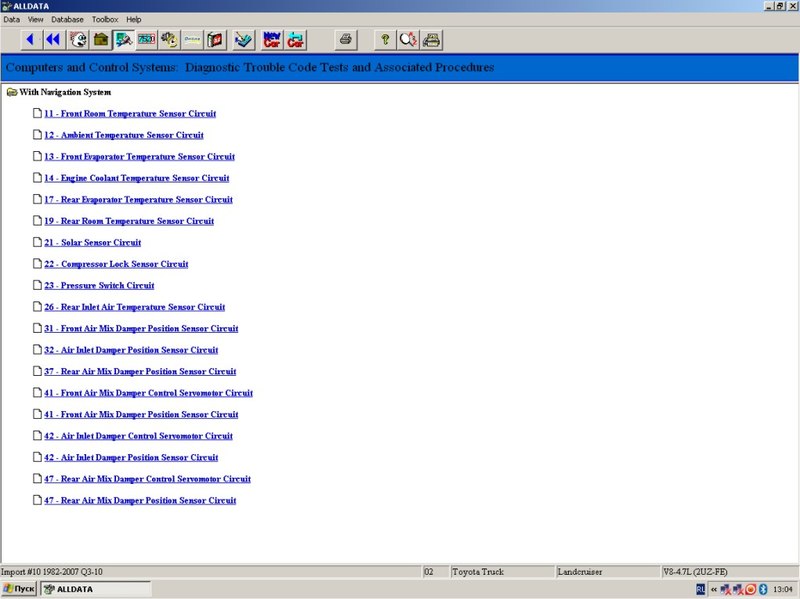Click page icon beside 11 - Front Room Temperature
800x599 pixels.
coord(37,113)
